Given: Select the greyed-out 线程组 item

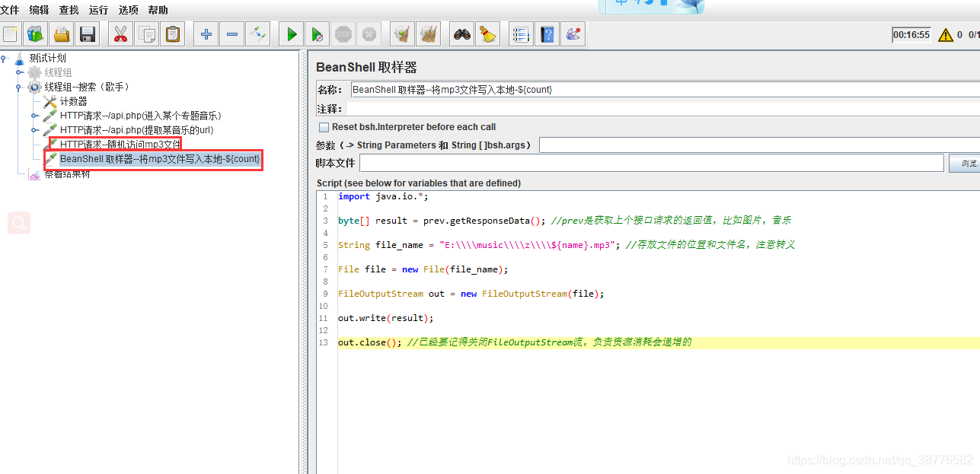Looking at the screenshot, I should [58, 72].
